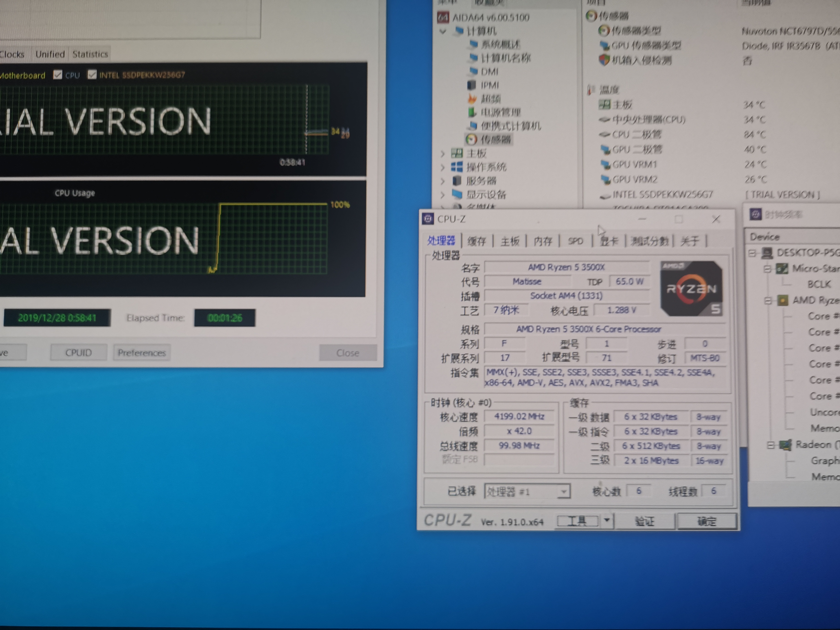Toggle the CPU temperature checkbox
The height and width of the screenshot is (630, 840).
pos(58,75)
